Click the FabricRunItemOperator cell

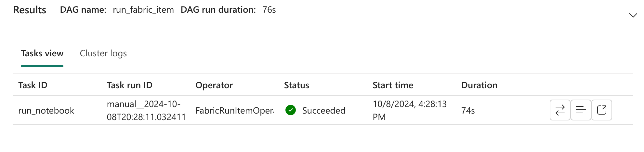click(234, 111)
